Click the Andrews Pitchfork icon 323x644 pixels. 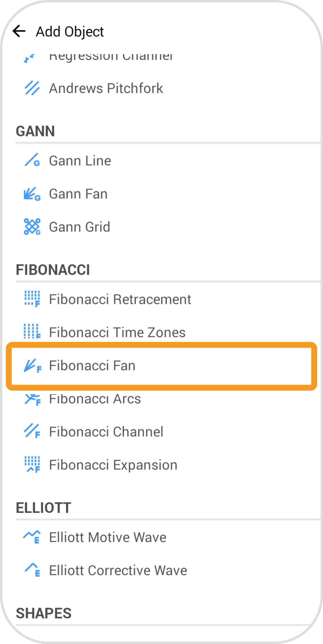pyautogui.click(x=32, y=88)
